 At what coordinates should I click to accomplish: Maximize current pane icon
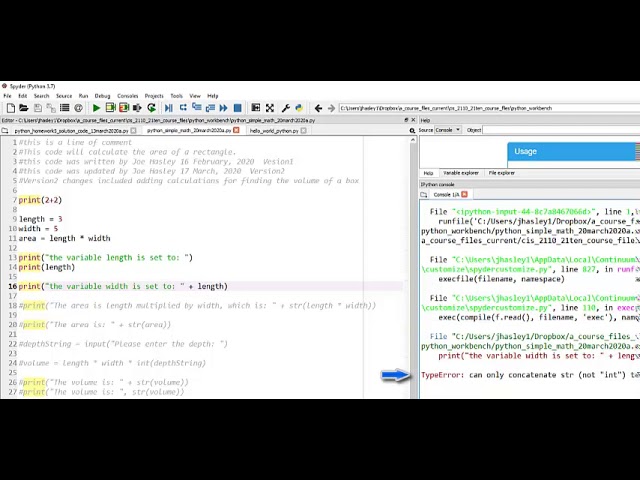coord(256,108)
